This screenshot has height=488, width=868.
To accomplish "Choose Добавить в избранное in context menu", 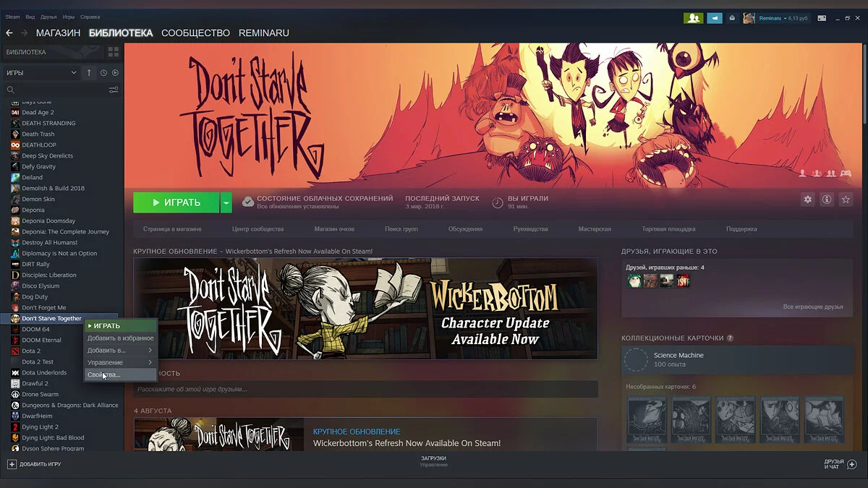I will (x=120, y=338).
